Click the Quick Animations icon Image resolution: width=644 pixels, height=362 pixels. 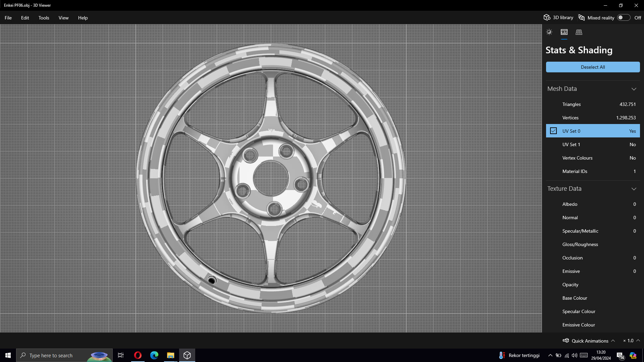[566, 341]
